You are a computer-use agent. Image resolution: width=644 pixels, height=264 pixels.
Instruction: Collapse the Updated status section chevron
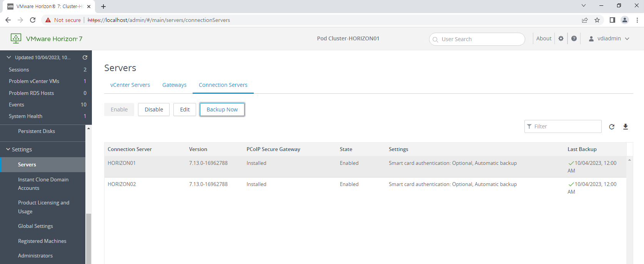click(x=9, y=57)
